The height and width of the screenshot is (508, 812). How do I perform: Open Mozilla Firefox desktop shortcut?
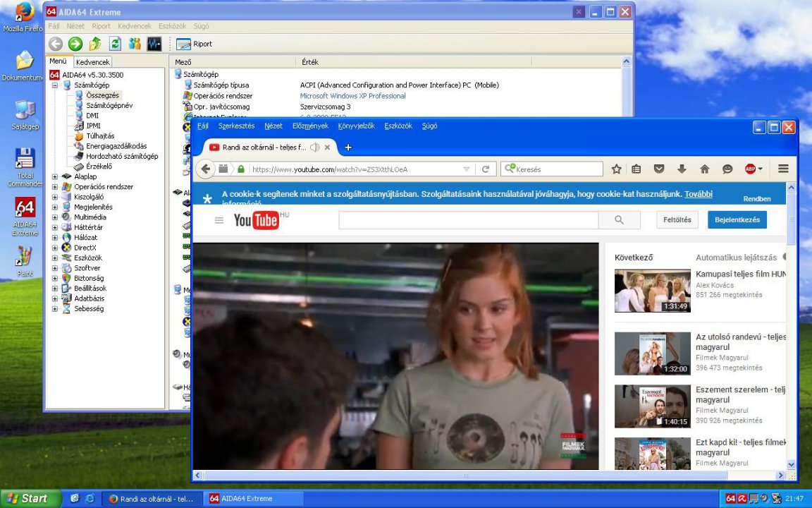(23, 17)
